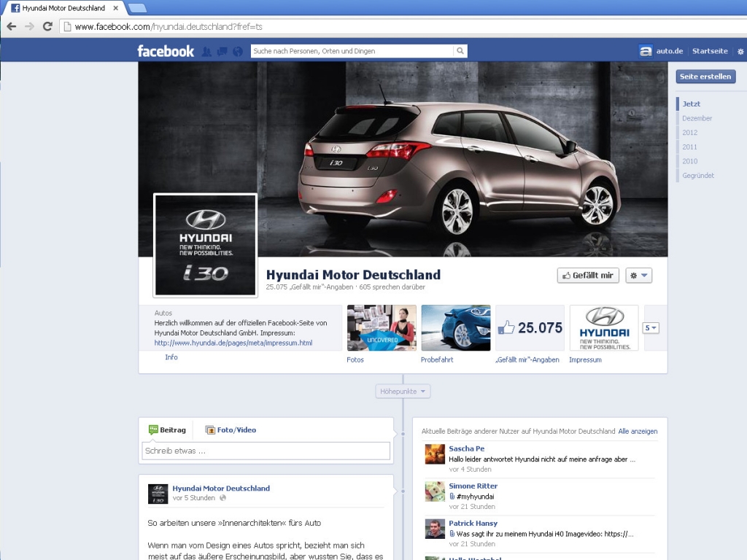This screenshot has height=560, width=747.
Task: Close the Hyundai Motor Deutschland browser tab
Action: pyautogui.click(x=115, y=8)
